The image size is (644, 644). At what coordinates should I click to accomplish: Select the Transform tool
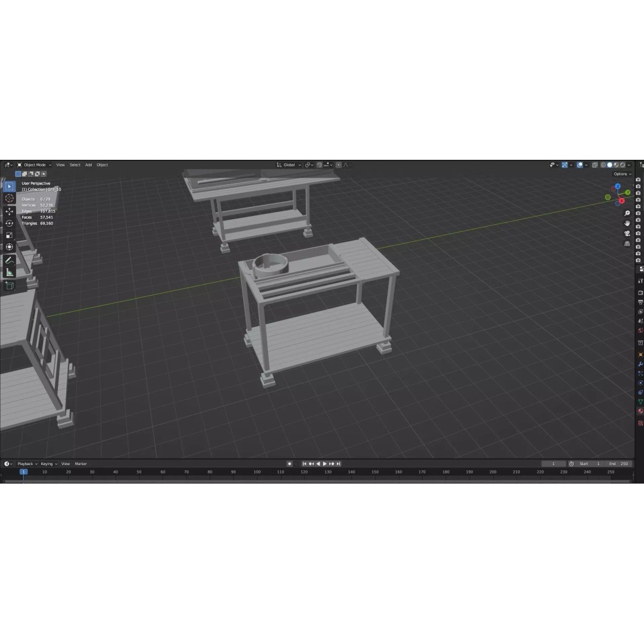point(10,247)
